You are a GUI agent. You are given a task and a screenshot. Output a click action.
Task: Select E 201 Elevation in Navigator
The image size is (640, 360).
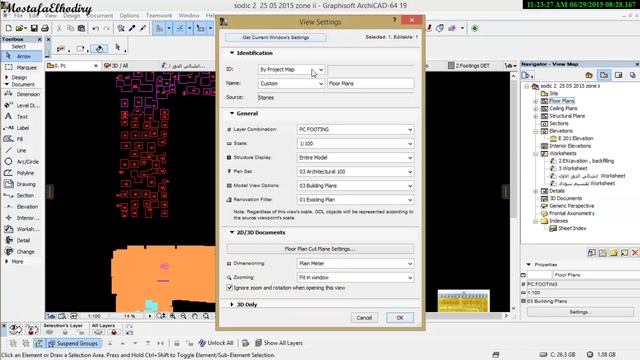point(576,138)
